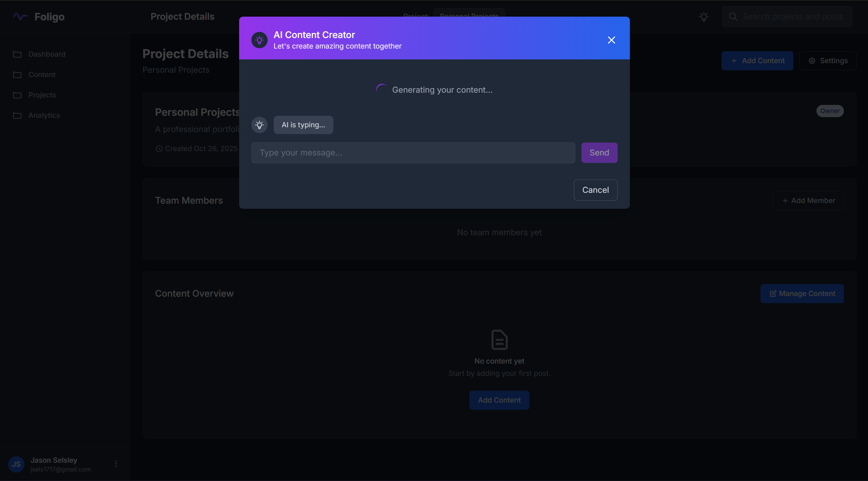Click the Settings gear button

pos(828,61)
